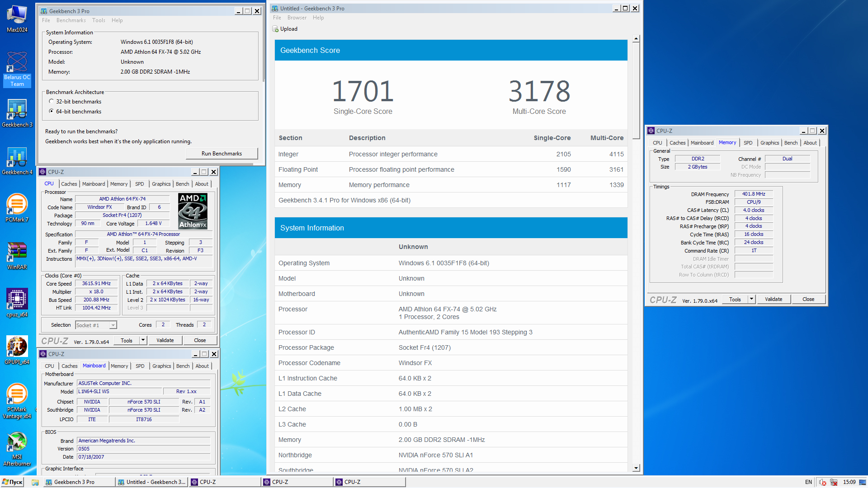This screenshot has width=868, height=488.
Task: Switch to the Bench tab in the CPU-Z CPU window
Action: click(183, 184)
